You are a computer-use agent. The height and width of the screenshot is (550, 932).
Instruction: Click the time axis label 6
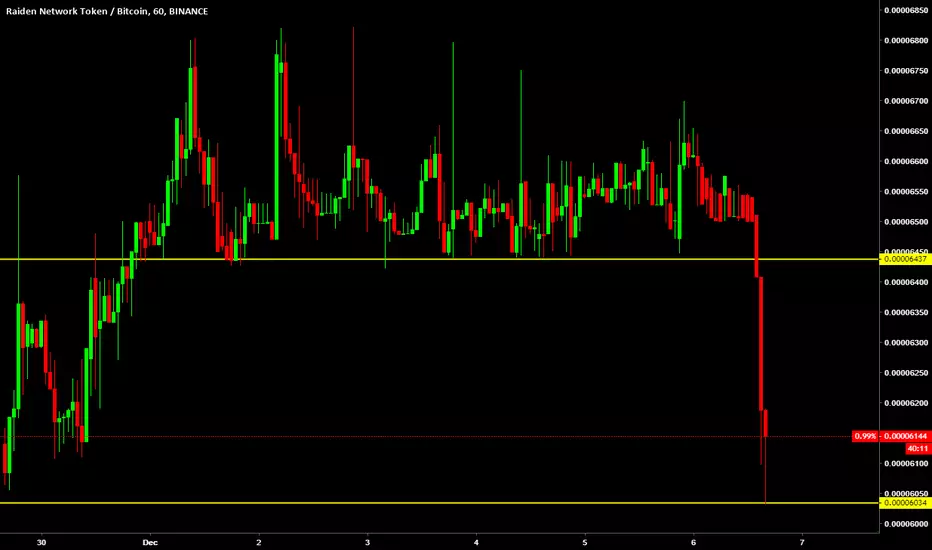693,542
